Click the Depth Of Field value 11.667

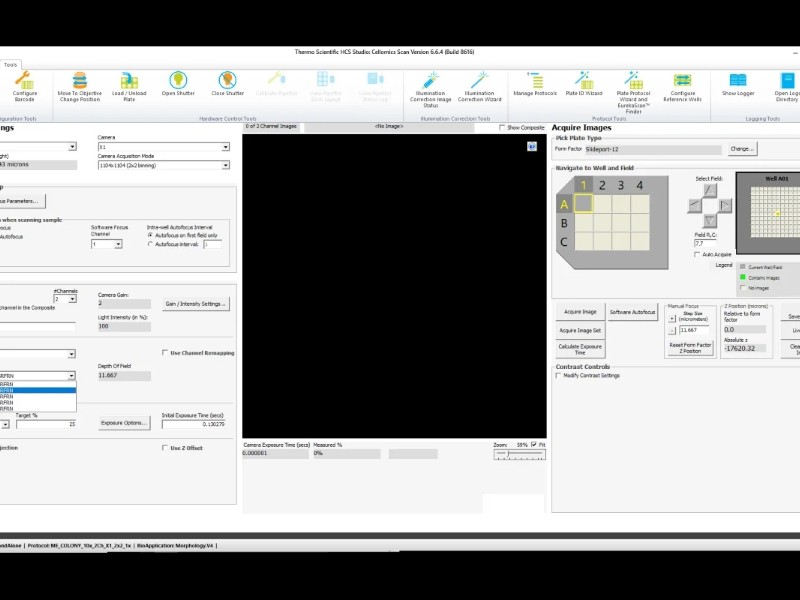point(124,376)
